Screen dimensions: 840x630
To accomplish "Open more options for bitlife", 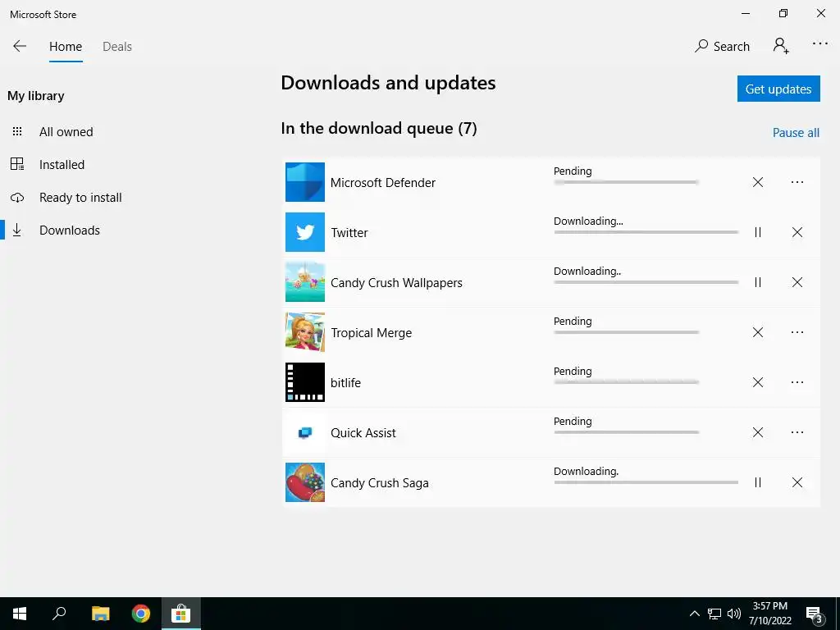I will click(x=797, y=382).
